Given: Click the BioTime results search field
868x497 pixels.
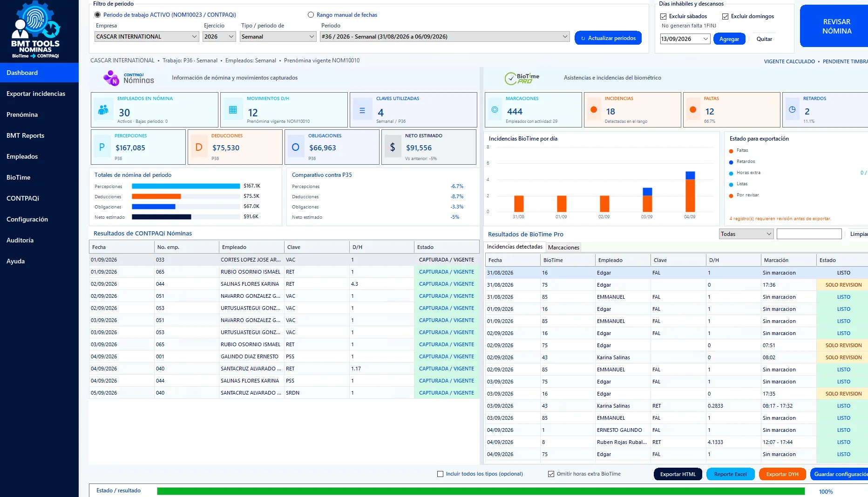Looking at the screenshot, I should tap(809, 234).
